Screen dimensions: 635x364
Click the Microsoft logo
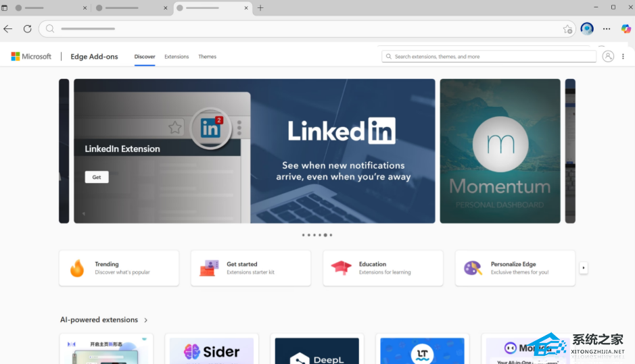tap(31, 56)
